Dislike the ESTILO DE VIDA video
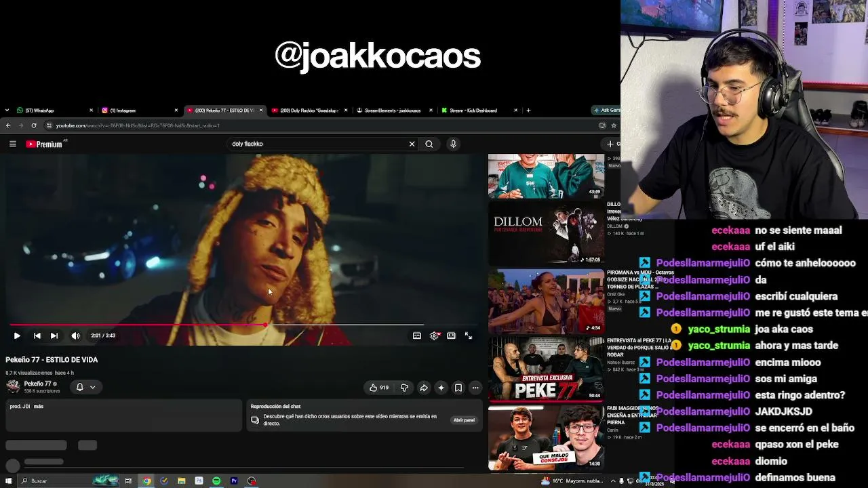The width and height of the screenshot is (868, 488). (404, 388)
